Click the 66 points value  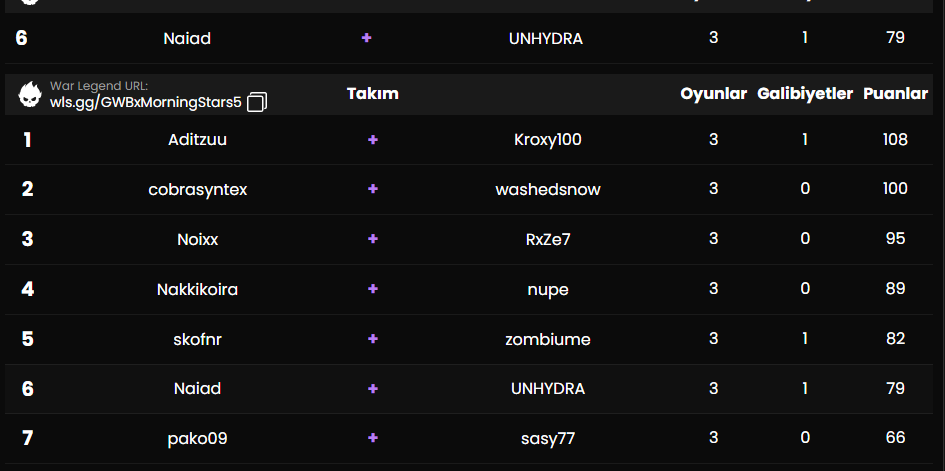(x=896, y=438)
